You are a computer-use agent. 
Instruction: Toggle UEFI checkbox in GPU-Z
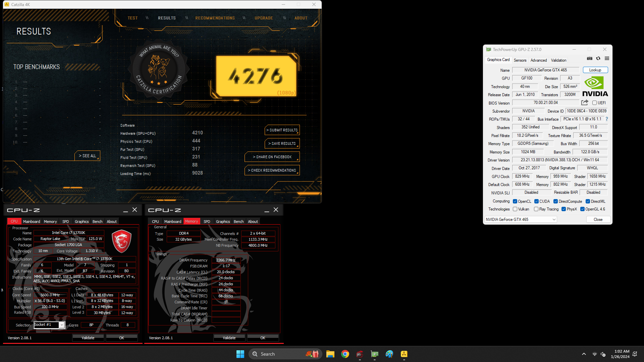click(594, 103)
